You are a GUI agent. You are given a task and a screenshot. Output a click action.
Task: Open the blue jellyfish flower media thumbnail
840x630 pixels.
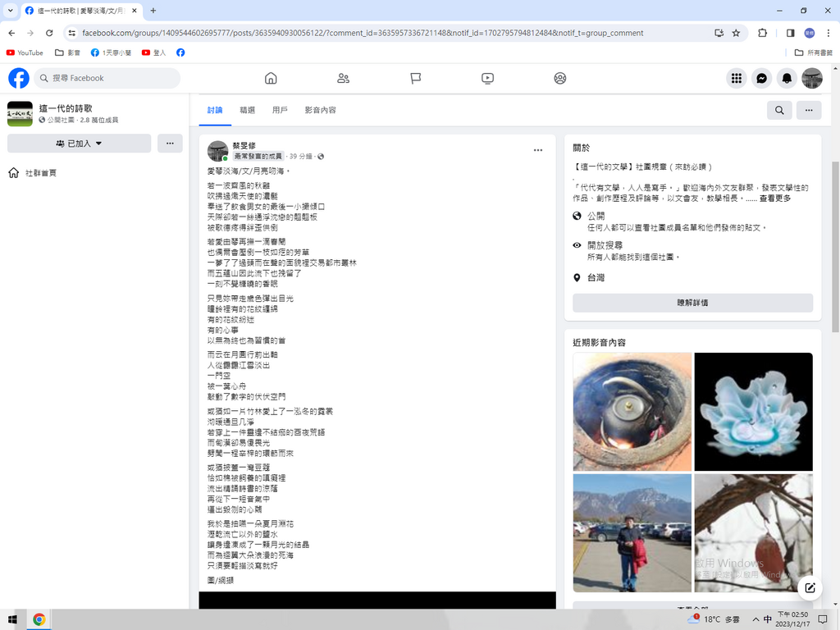753,411
